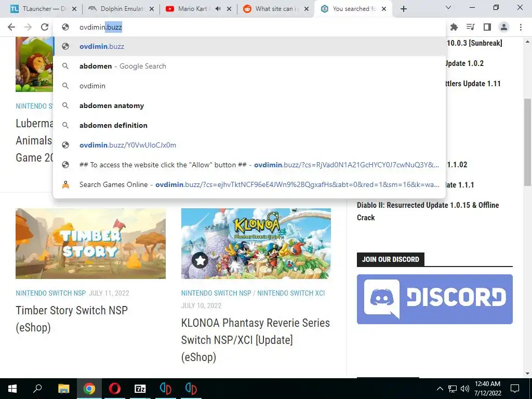Show hidden system tray icons
Viewport: 532px width, 399px height.
pos(440,389)
